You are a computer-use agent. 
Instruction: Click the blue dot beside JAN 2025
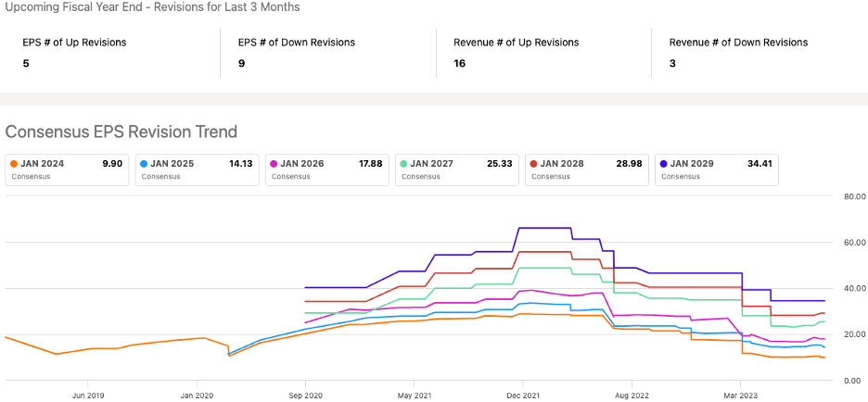[x=144, y=164]
